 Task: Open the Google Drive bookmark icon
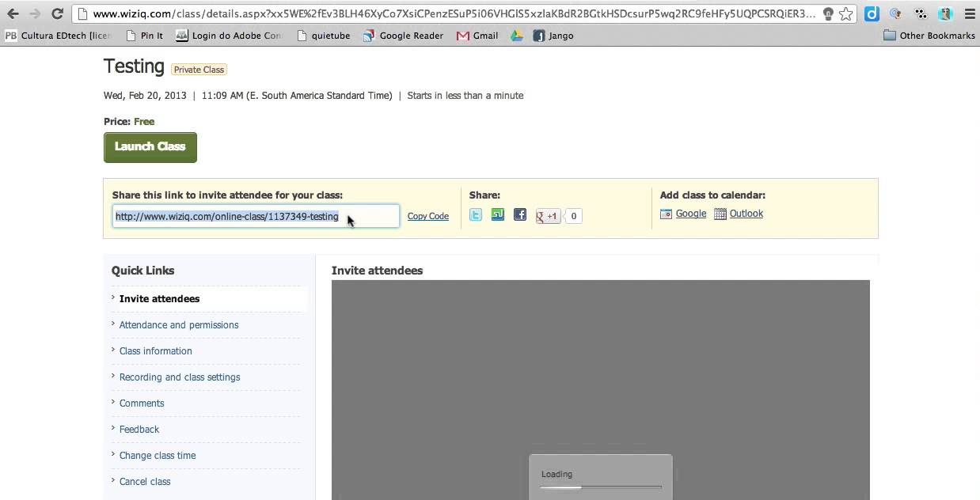click(517, 36)
